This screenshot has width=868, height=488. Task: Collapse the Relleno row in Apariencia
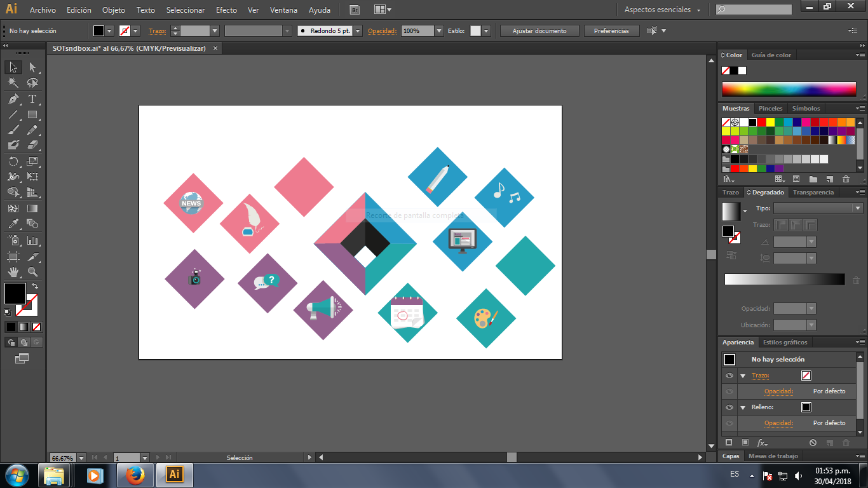click(742, 407)
